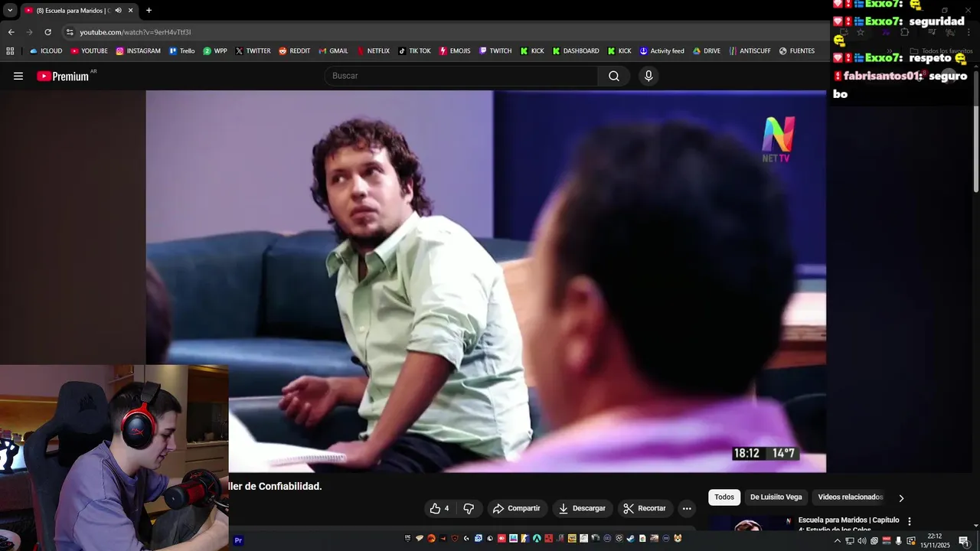
Task: Select the De Luisiito Vega chip
Action: point(776,497)
